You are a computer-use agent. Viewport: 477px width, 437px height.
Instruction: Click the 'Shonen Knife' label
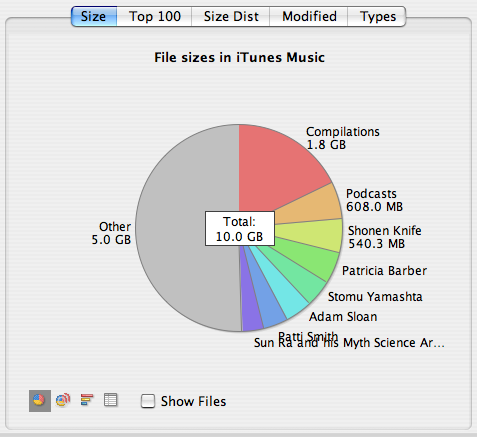pos(384,231)
